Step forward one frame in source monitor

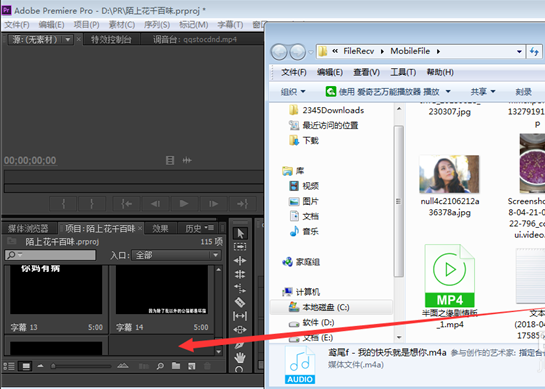[x=213, y=204]
